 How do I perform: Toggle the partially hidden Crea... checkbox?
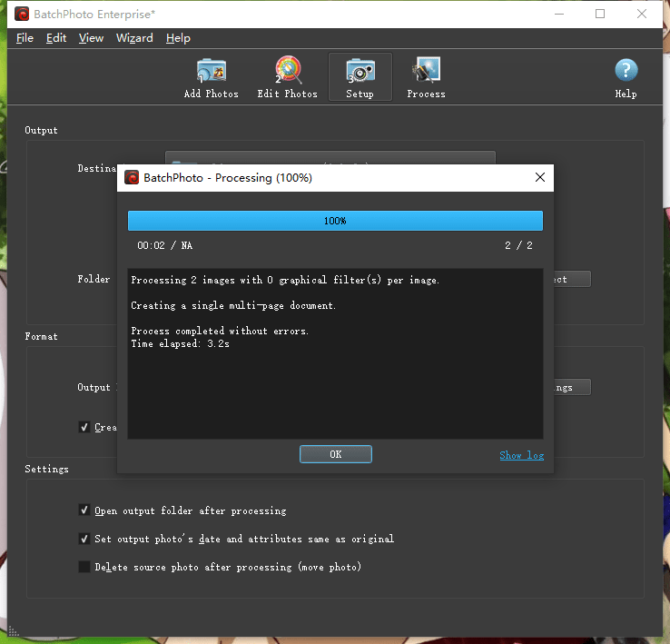click(84, 427)
